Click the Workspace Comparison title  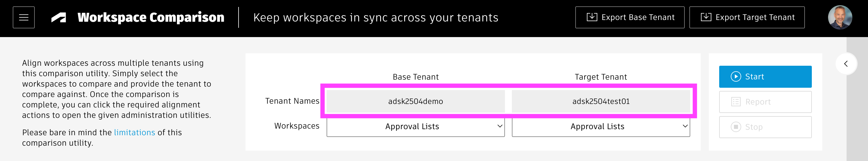click(x=151, y=17)
